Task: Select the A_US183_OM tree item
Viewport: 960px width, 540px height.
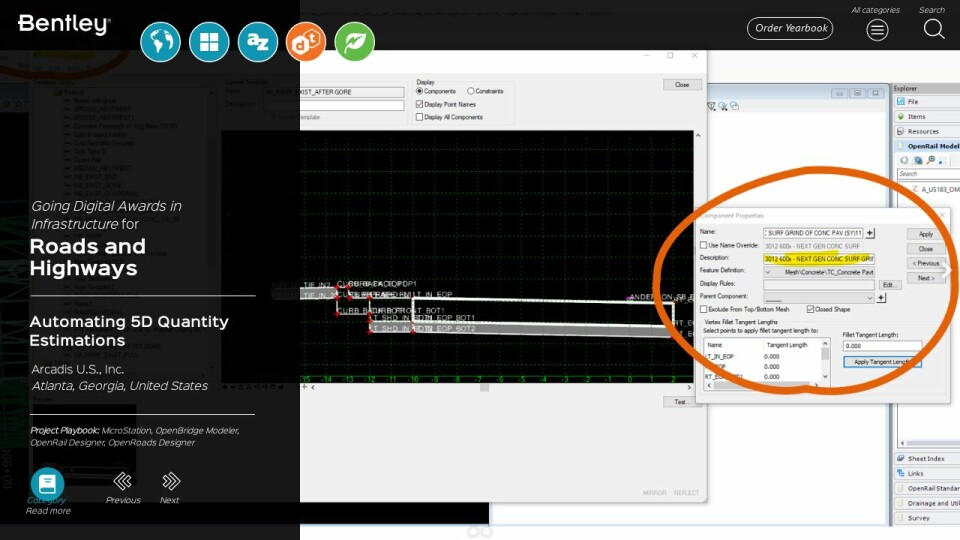Action: (936, 189)
